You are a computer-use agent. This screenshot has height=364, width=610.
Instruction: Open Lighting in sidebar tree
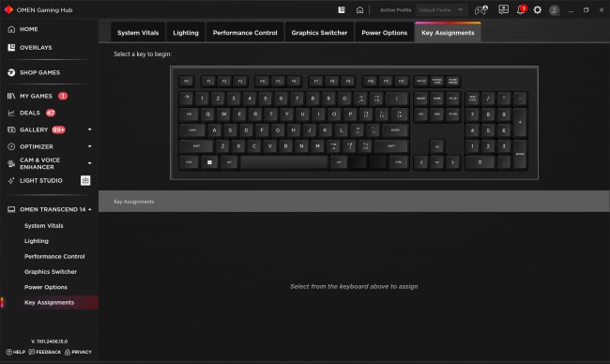[37, 241]
